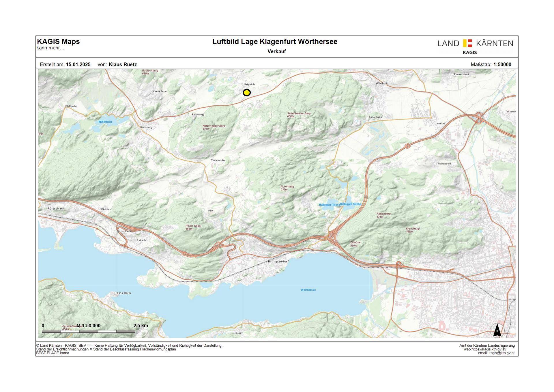This screenshot has height=392, width=554.
Task: Click the Wörthersee lake label
Action: point(308,290)
